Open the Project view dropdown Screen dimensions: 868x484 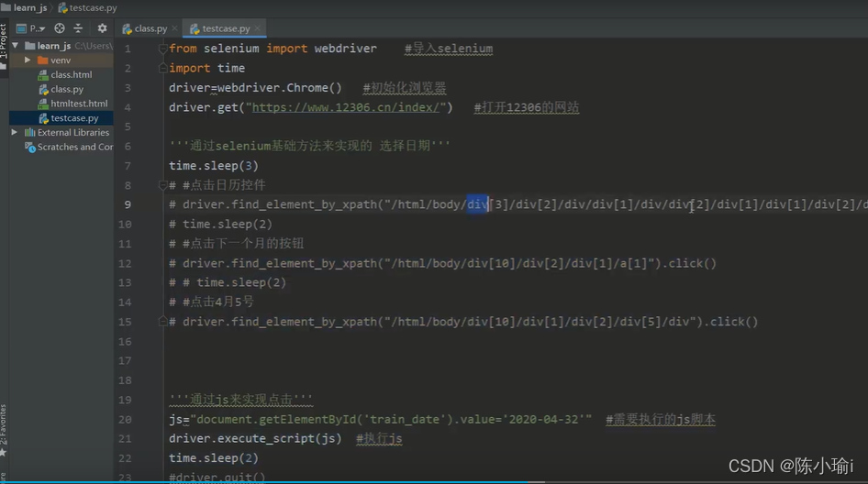point(31,28)
